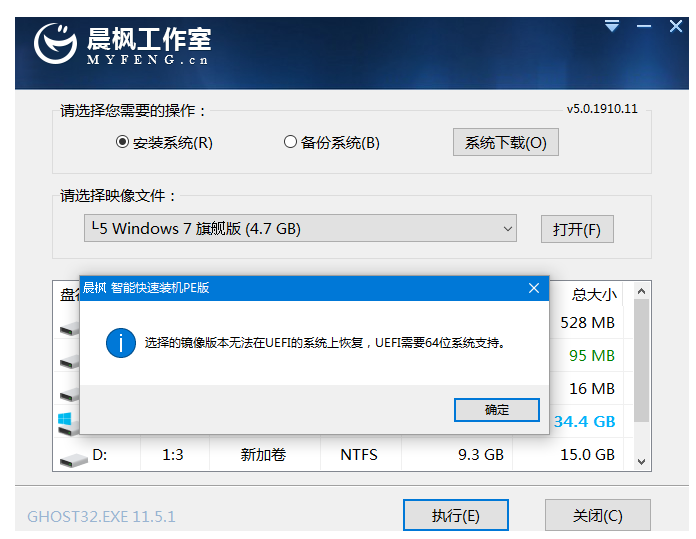Click the partition list scrollbar thumb
The image size is (696, 539).
[x=641, y=360]
